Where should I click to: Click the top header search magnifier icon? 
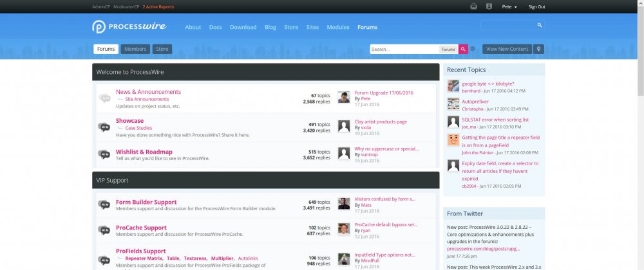[x=540, y=25]
